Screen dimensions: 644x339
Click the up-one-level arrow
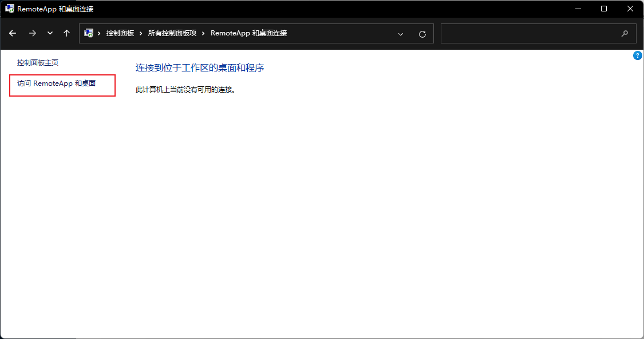66,33
